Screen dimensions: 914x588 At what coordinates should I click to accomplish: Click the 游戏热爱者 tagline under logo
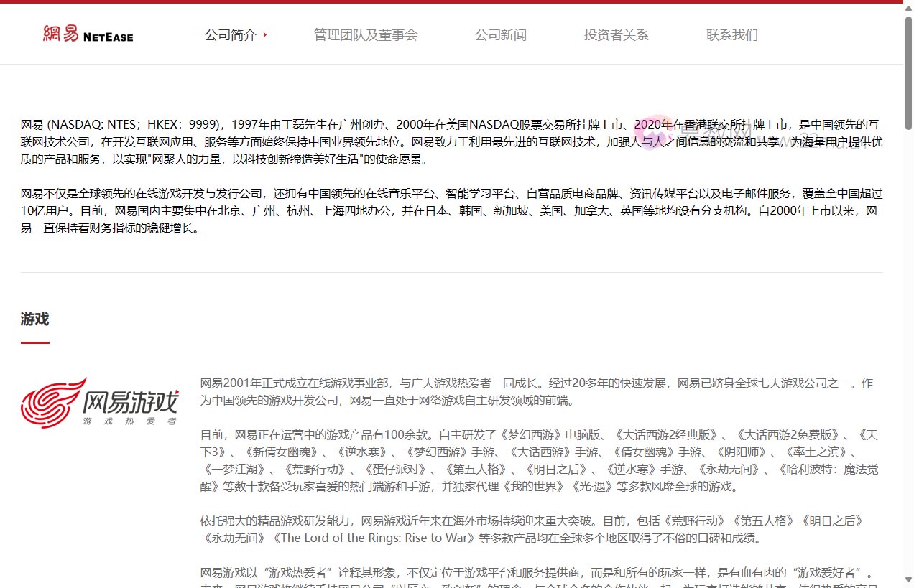click(x=129, y=421)
